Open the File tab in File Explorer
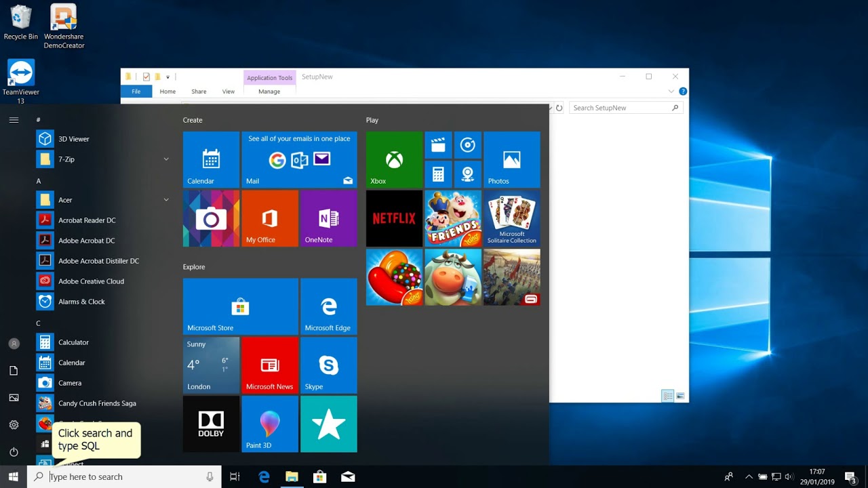868x488 pixels. point(136,91)
